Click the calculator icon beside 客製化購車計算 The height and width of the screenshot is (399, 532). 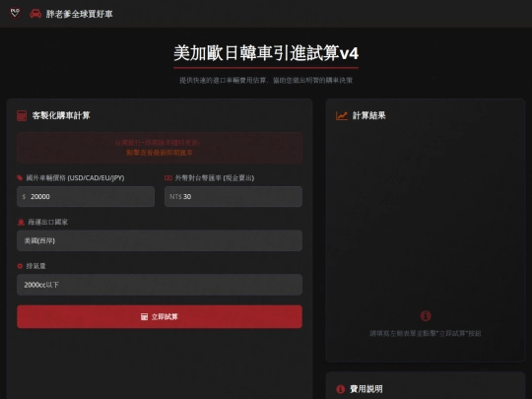click(x=22, y=115)
